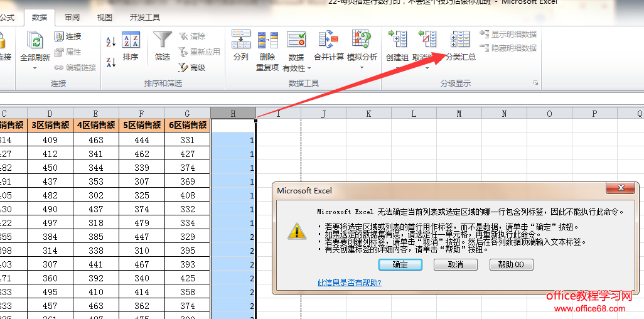The height and width of the screenshot is (319, 644).
Task: Select column D header
Action: tap(50, 114)
